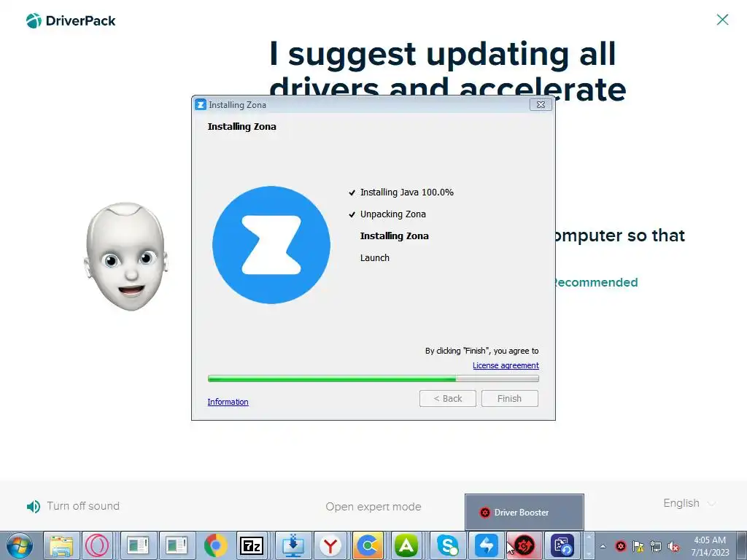Click the 'Unpacking Zona' step
Image resolution: width=747 pixels, height=560 pixels.
click(392, 214)
